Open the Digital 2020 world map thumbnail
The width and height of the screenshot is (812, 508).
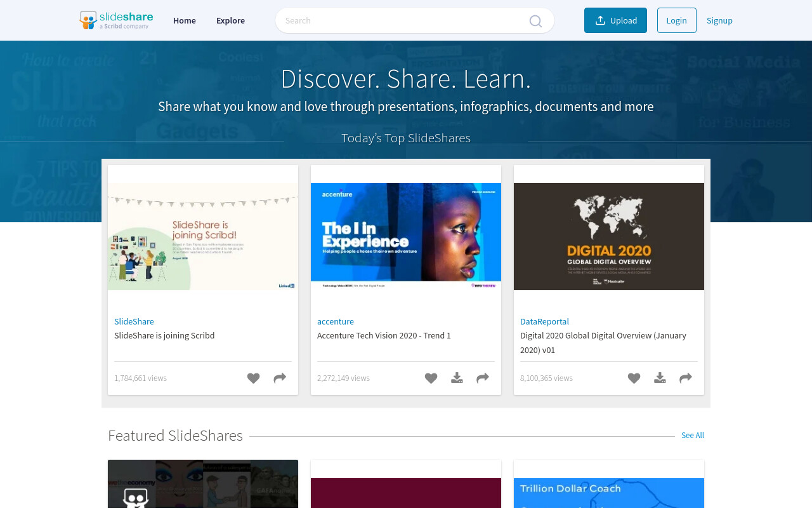click(609, 236)
